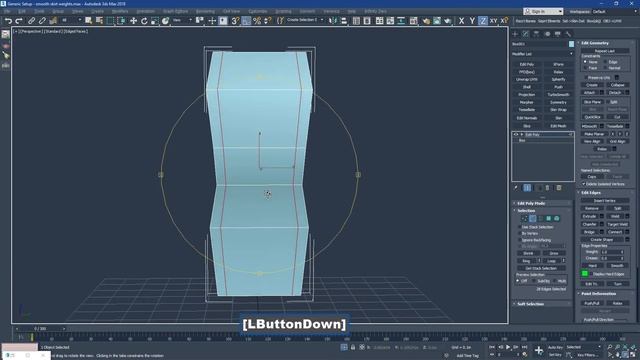This screenshot has height=360, width=640.
Task: Enable the Ignore Backfacing checkbox
Action: (x=520, y=240)
